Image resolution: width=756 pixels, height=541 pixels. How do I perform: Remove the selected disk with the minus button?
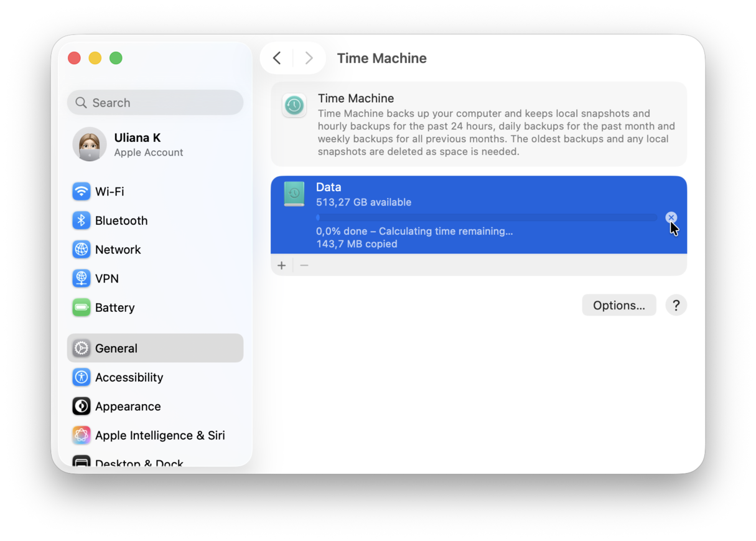coord(304,265)
